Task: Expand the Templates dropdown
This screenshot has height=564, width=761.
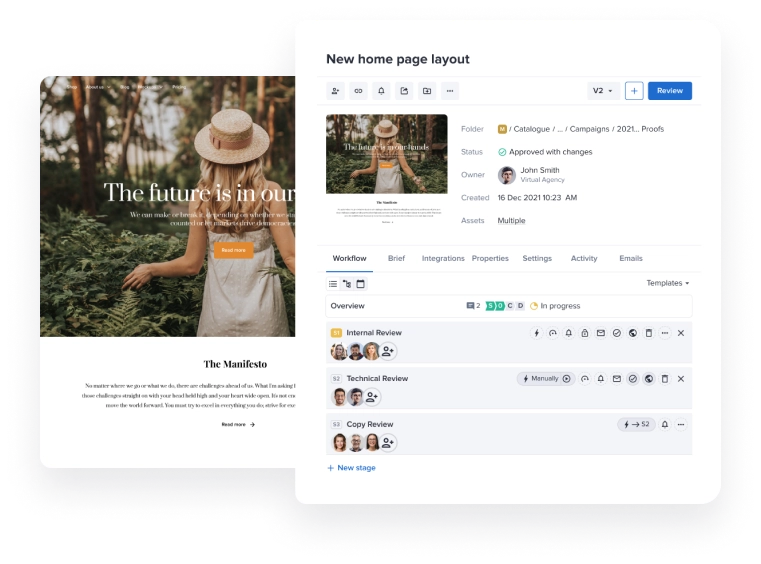Action: [x=667, y=283]
